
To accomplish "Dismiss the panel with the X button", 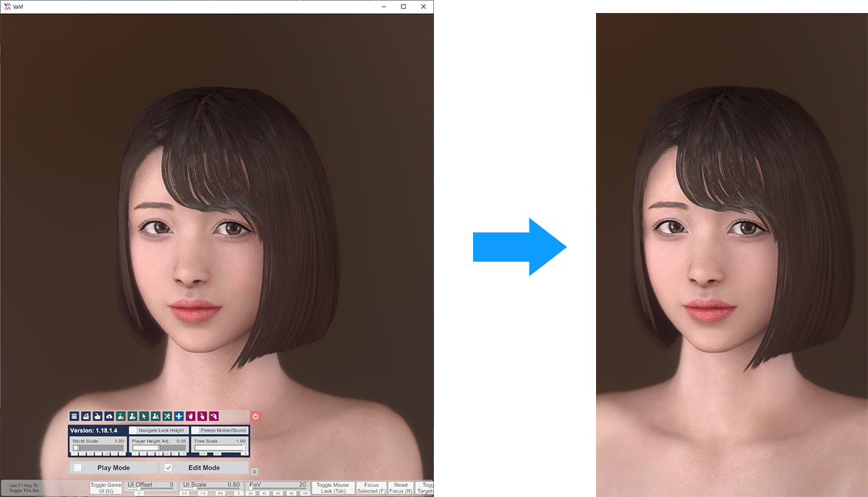I will (254, 471).
